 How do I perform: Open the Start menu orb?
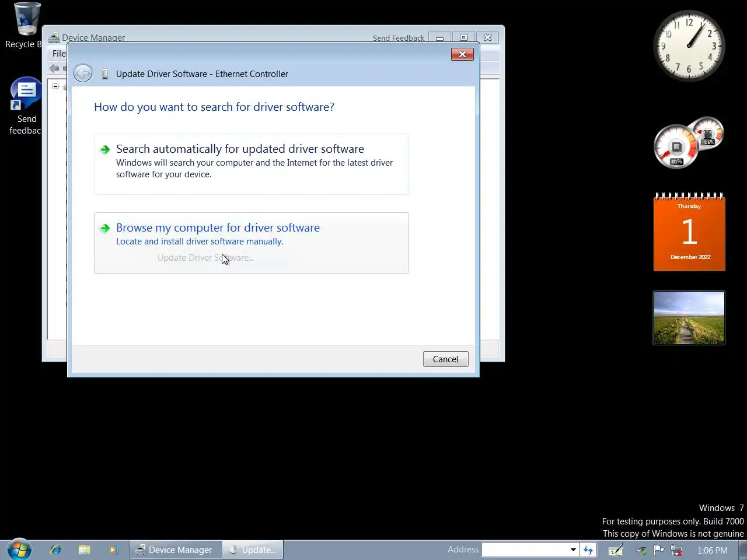click(19, 549)
